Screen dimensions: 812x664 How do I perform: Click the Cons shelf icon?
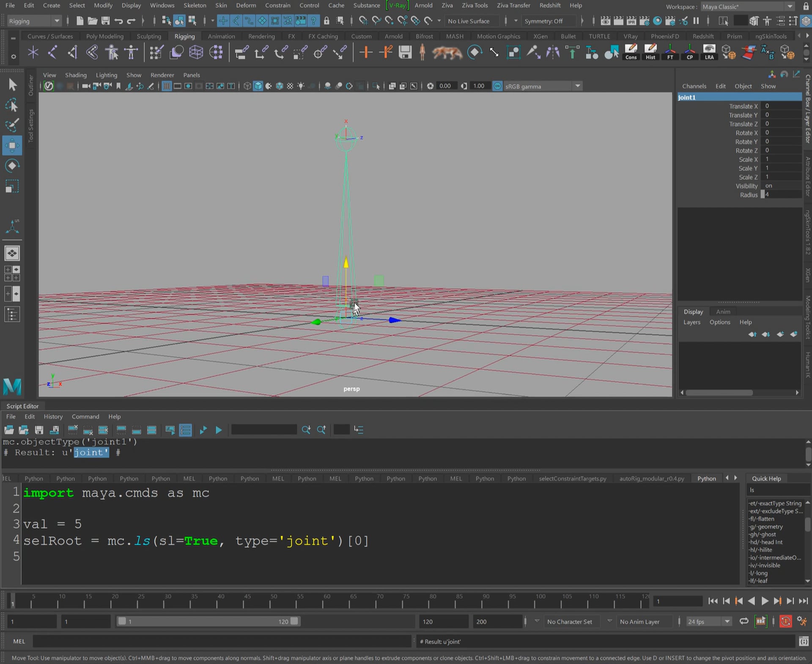pos(631,52)
